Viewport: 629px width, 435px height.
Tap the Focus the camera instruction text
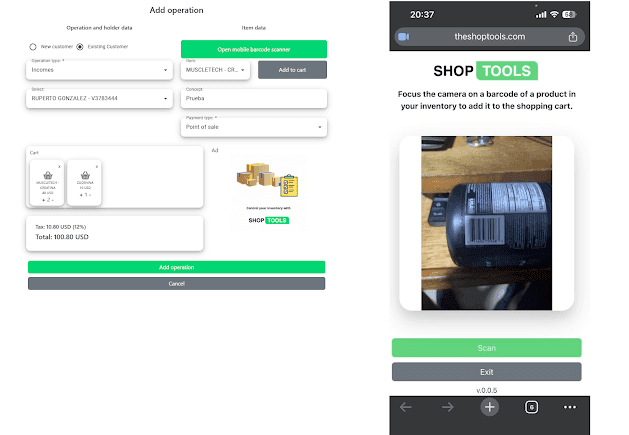[487, 100]
